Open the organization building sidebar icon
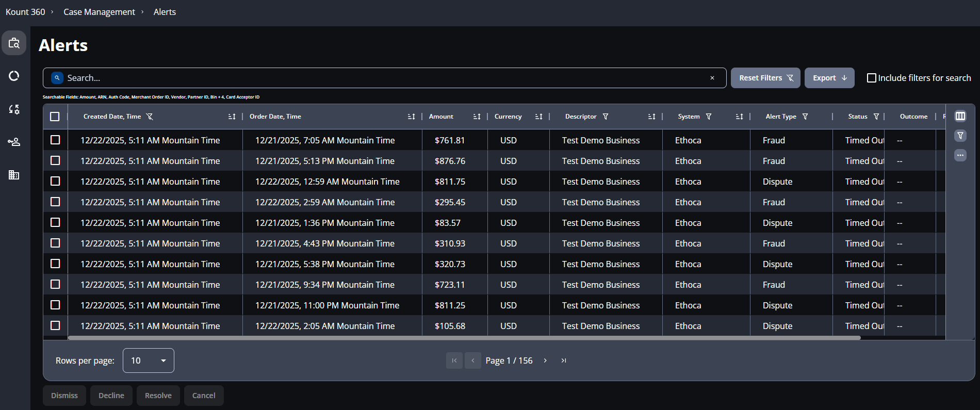 [x=14, y=175]
